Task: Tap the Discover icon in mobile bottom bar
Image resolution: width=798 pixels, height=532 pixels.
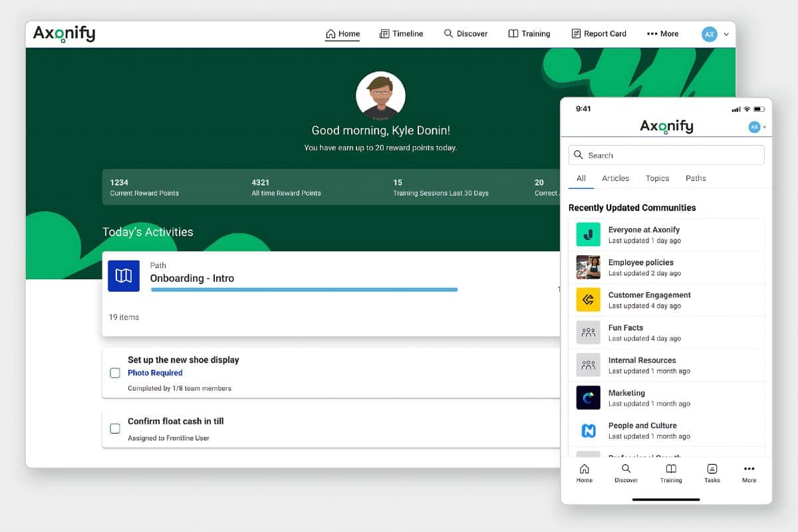Action: click(626, 469)
